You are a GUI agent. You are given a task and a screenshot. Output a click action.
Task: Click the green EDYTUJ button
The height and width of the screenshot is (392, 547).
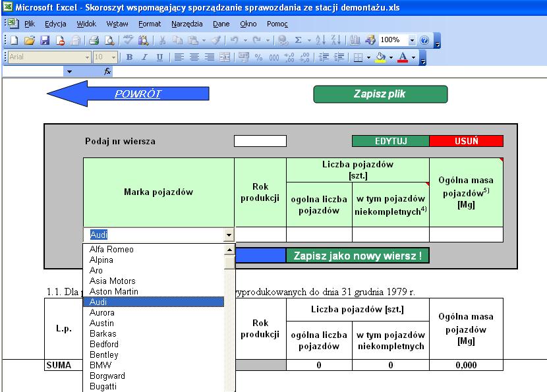coord(391,141)
